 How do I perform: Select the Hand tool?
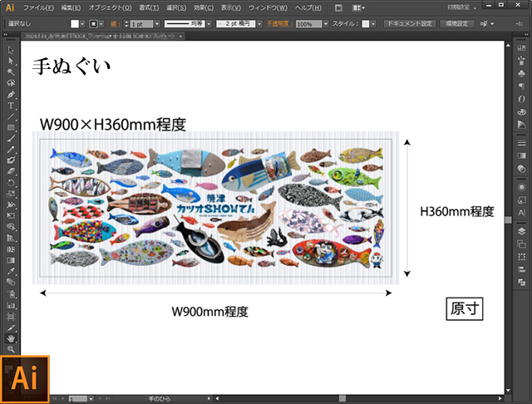pos(11,338)
